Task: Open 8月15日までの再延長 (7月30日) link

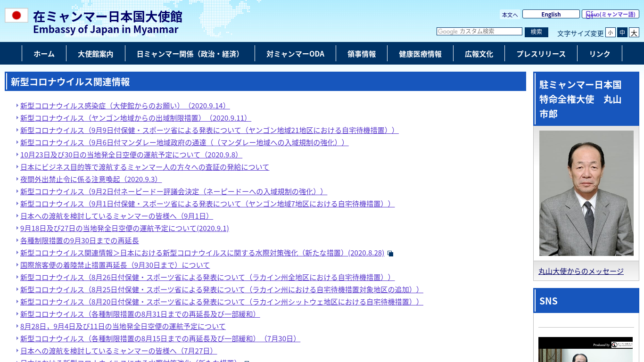Action: tap(160, 338)
